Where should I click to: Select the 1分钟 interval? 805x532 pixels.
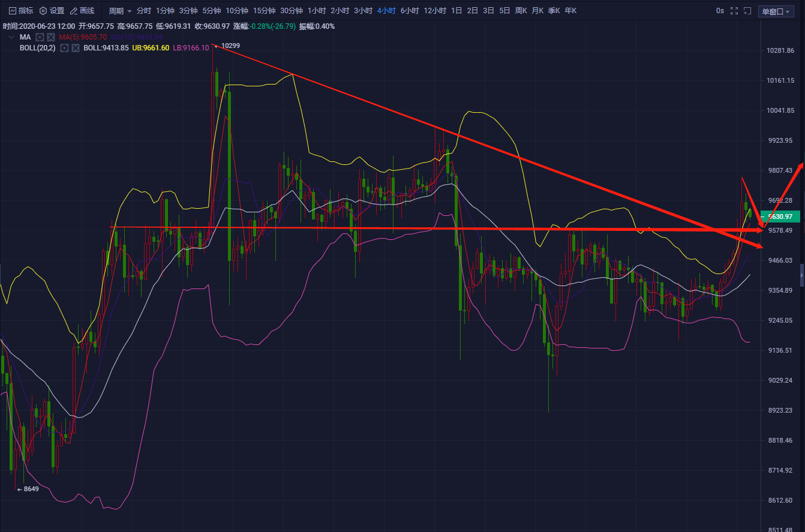[165, 11]
